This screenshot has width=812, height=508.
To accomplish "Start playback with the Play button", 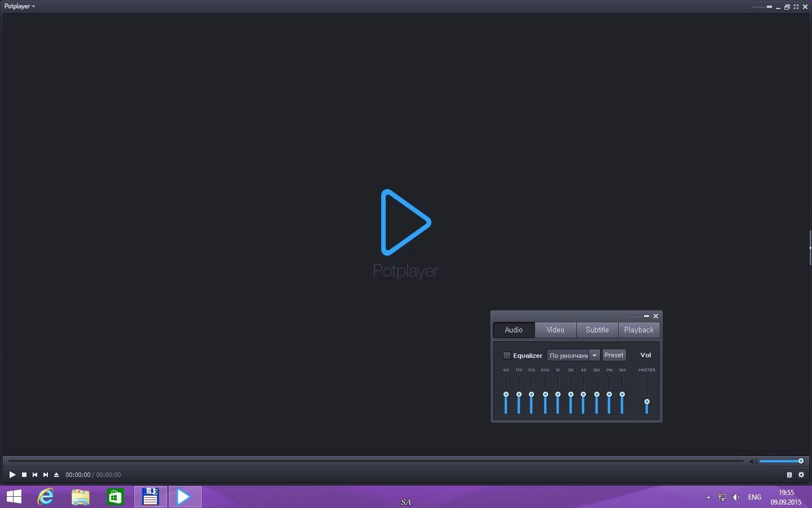I will [x=12, y=475].
